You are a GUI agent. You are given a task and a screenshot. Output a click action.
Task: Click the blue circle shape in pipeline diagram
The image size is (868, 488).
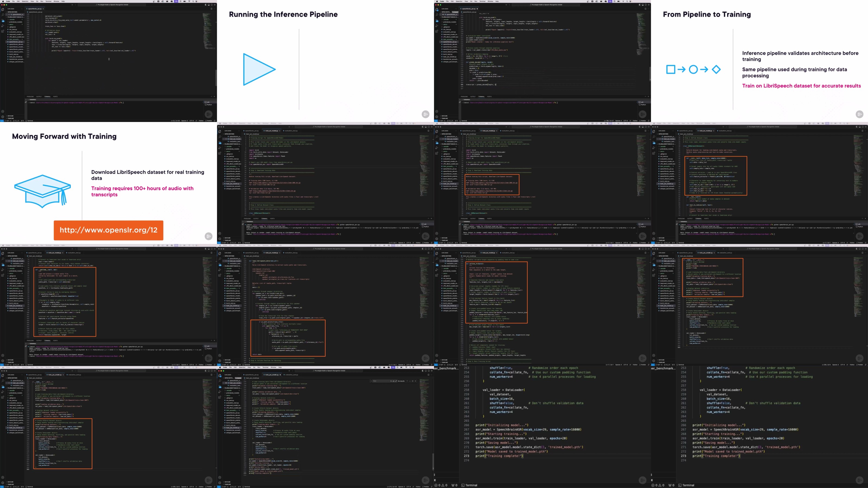pos(693,69)
